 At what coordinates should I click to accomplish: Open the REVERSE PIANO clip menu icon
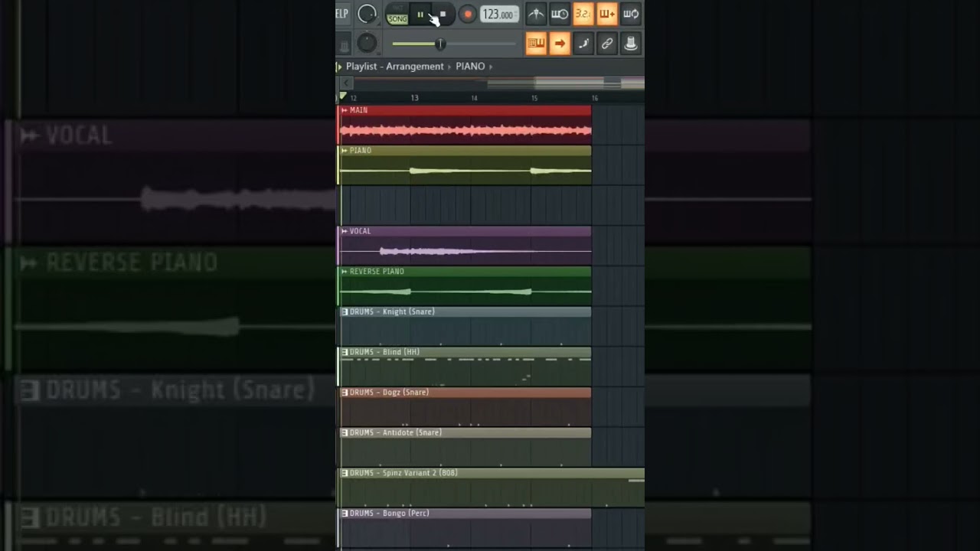click(x=345, y=272)
